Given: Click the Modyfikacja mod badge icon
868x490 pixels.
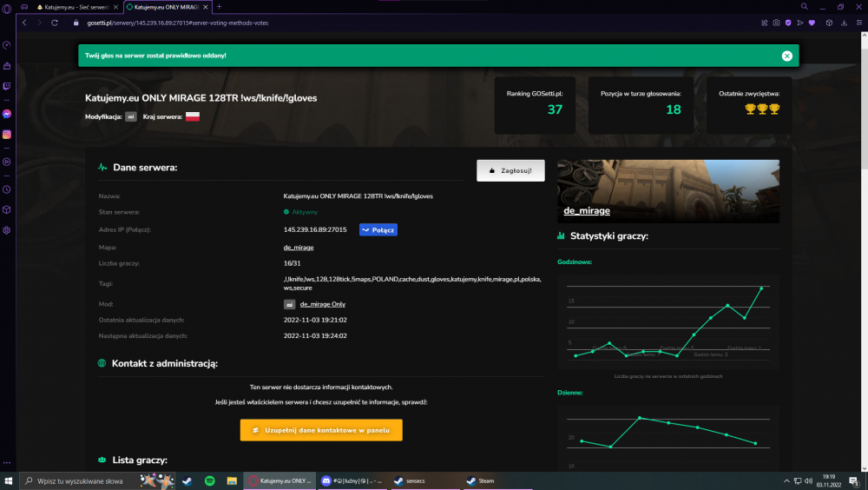Looking at the screenshot, I should click(x=131, y=116).
